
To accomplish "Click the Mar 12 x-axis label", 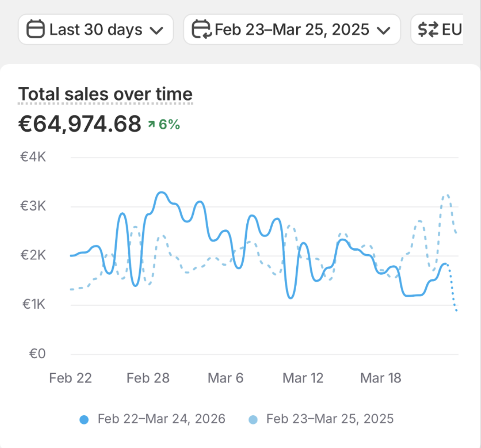I will pos(303,378).
